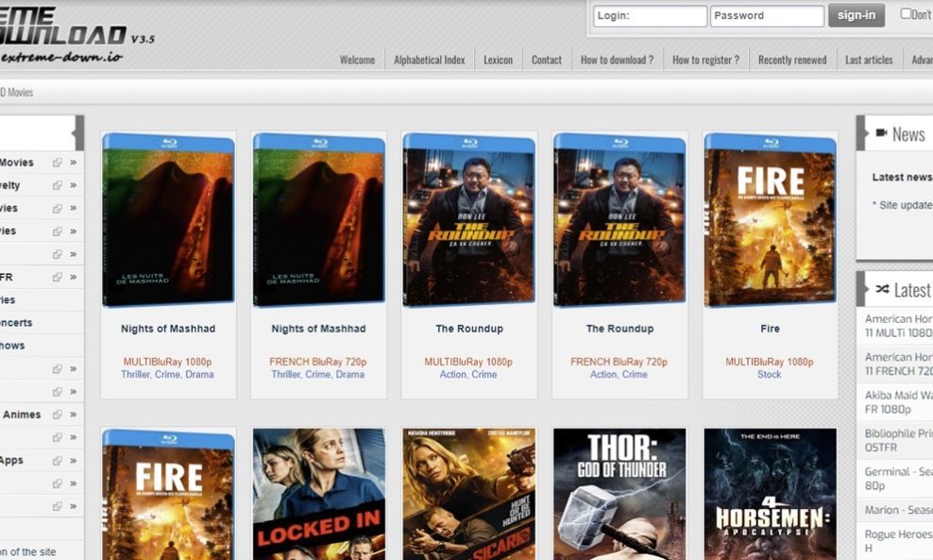Open Nights of Mashhad FRENCH 720p cover
933x560 pixels.
point(319,220)
